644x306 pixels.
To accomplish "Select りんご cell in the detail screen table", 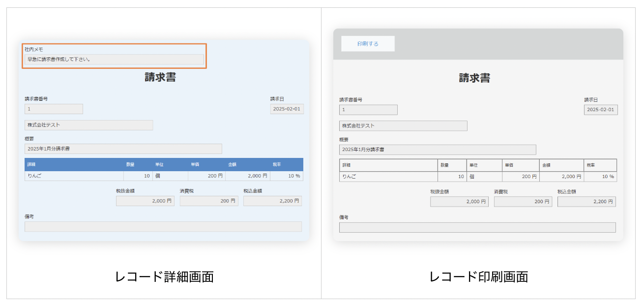I will (x=74, y=176).
